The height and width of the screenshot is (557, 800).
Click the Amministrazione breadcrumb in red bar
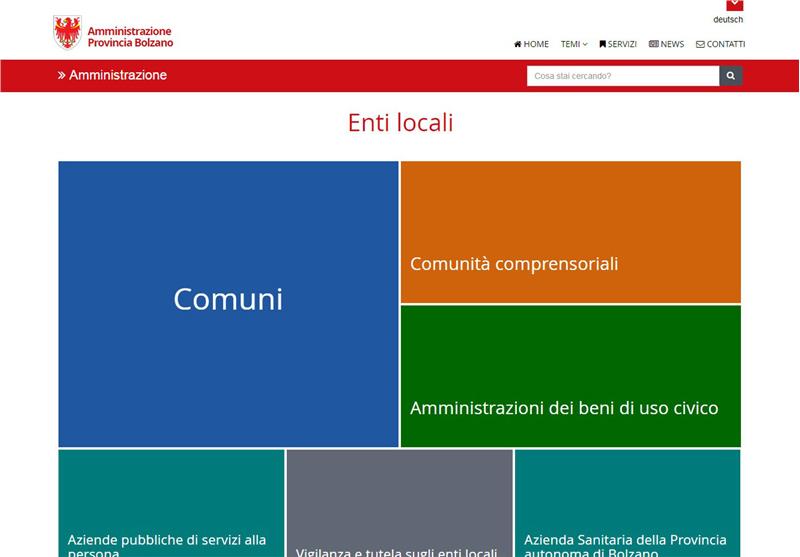point(118,75)
